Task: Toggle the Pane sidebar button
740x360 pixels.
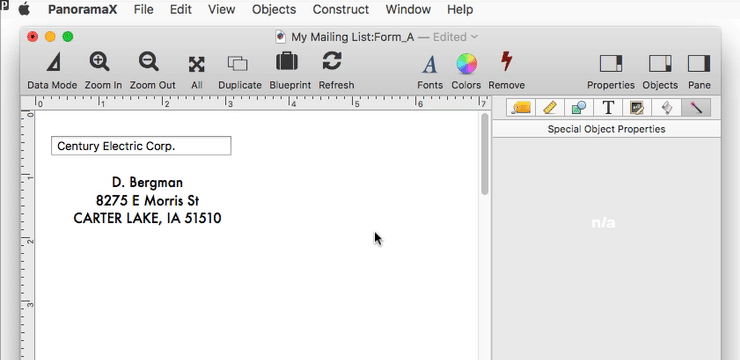Action: coord(699,63)
